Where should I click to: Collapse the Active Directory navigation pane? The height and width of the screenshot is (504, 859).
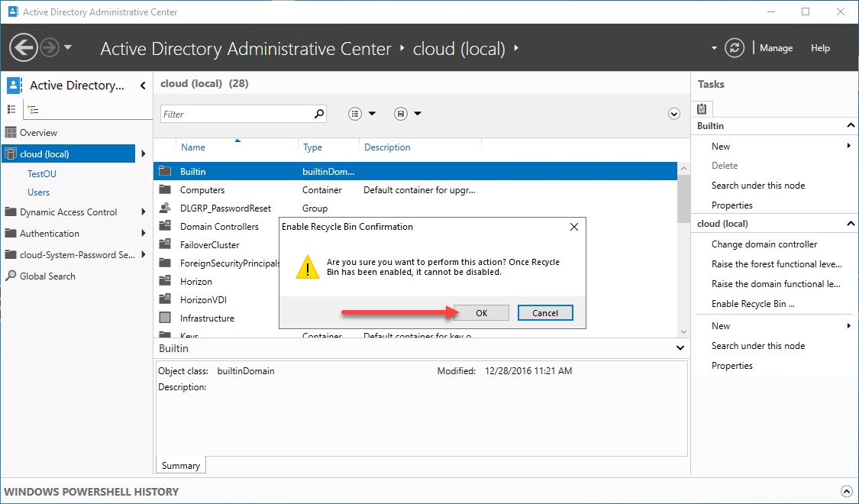point(143,86)
